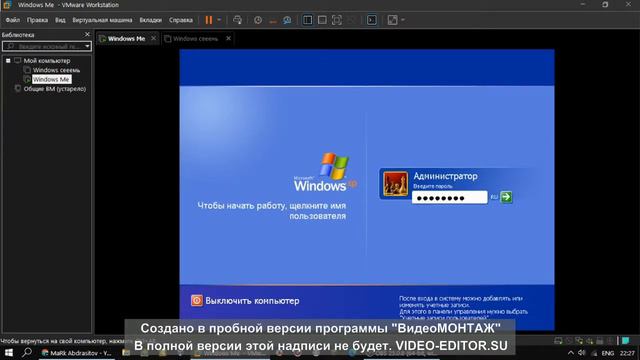Image resolution: width=640 pixels, height=360 pixels.
Task: Click the password input field
Action: tap(449, 198)
